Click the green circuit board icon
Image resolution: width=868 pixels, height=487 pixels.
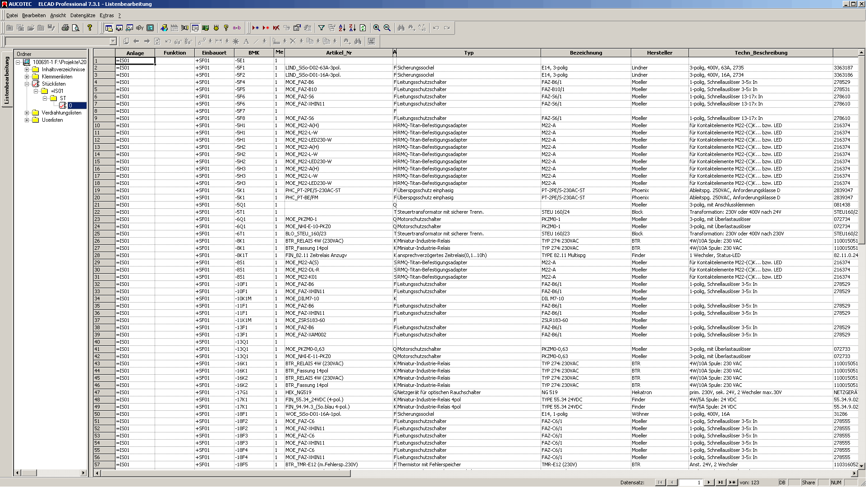(x=206, y=28)
